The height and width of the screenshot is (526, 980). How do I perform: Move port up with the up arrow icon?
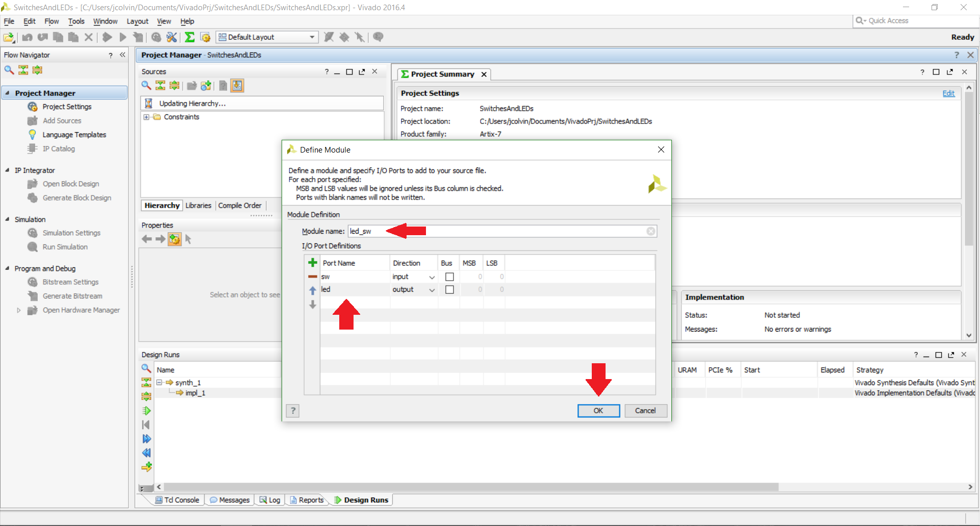[313, 290]
